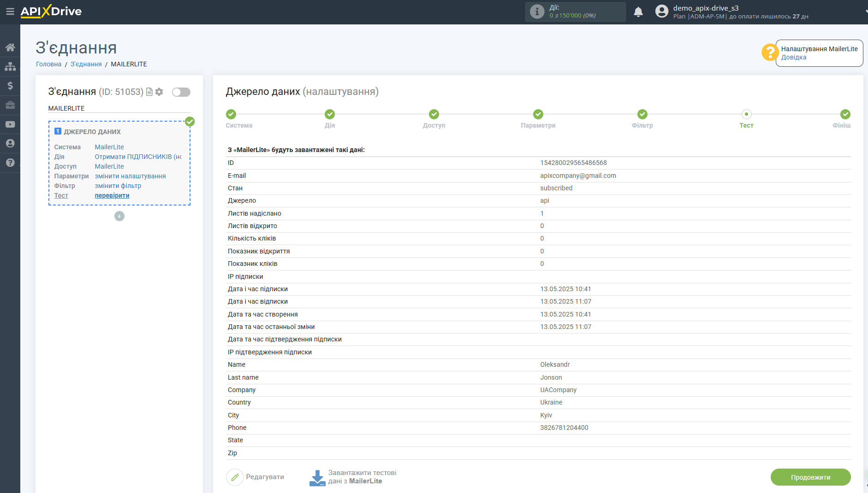Screen dimensions: 868x493
Task: Click the перевірити test link
Action: point(112,195)
